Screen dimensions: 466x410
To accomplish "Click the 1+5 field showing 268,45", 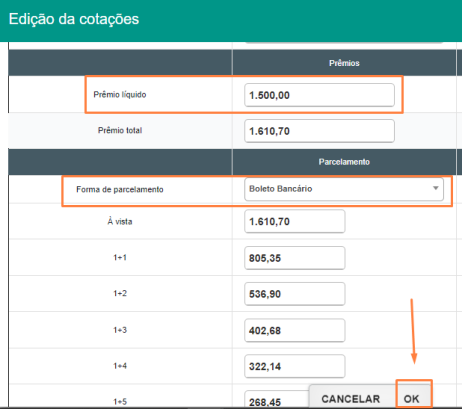I will (x=277, y=400).
